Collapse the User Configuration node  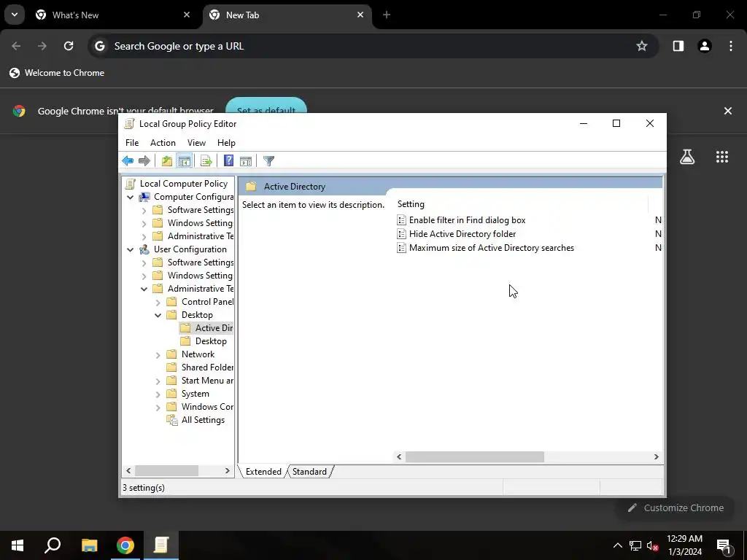tap(130, 249)
